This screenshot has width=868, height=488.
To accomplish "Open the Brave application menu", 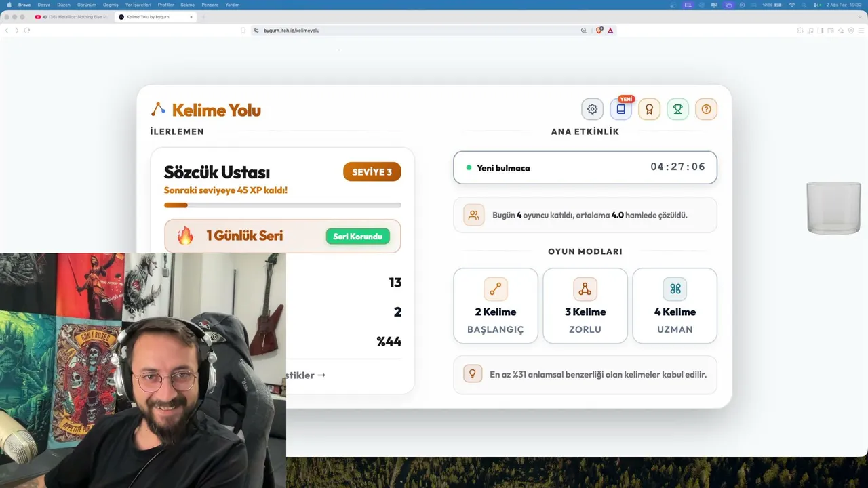I will (x=24, y=5).
